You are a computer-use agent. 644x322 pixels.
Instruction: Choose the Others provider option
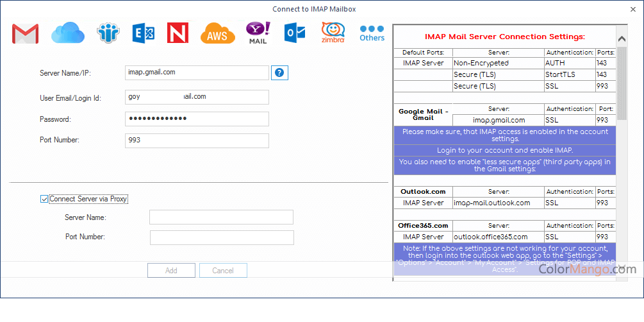click(x=372, y=33)
